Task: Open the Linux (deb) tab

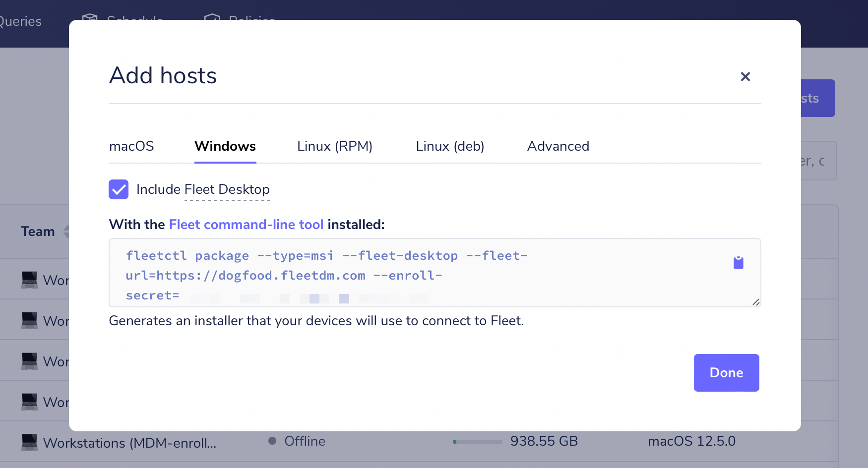Action: tap(450, 146)
